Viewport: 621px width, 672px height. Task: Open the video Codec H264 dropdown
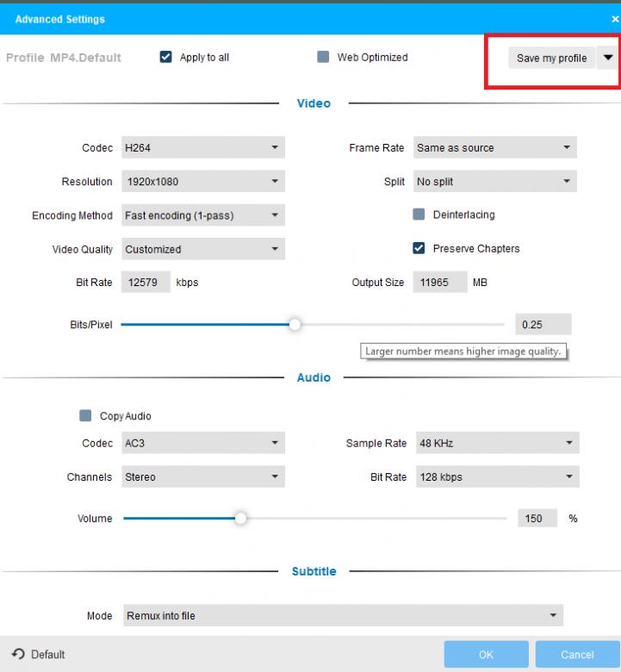pyautogui.click(x=203, y=147)
